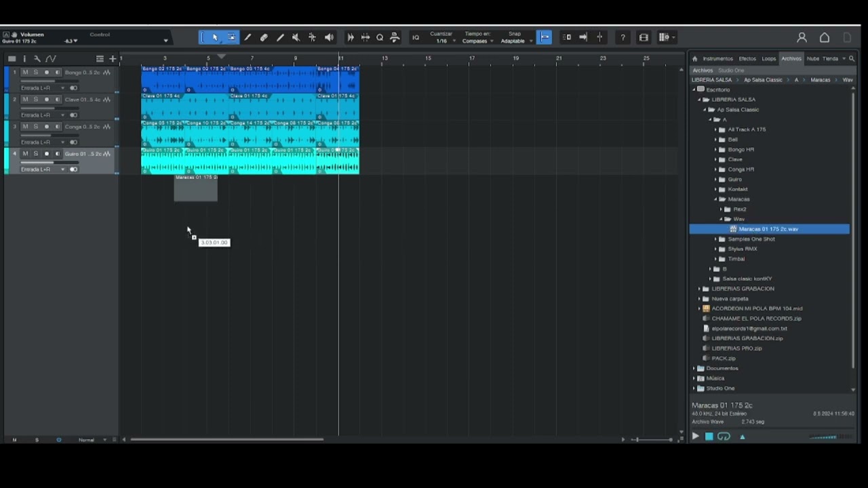Switch to the Archivos browser tab
Image resolution: width=868 pixels, height=488 pixels.
[791, 59]
